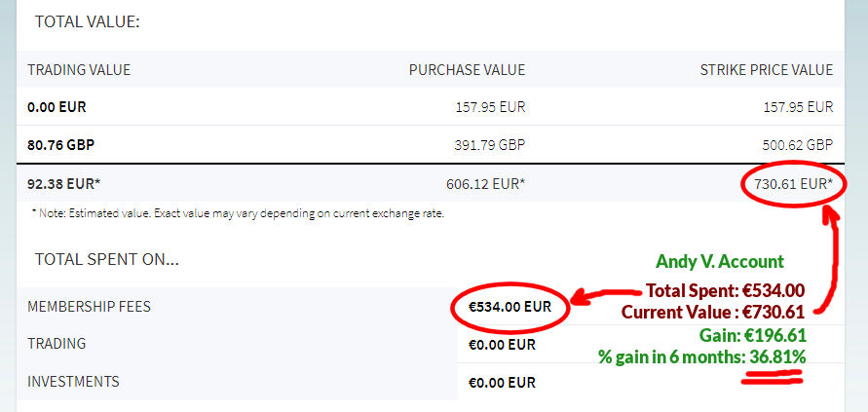Select the MEMBERSHIP FEES row label

pos(89,306)
